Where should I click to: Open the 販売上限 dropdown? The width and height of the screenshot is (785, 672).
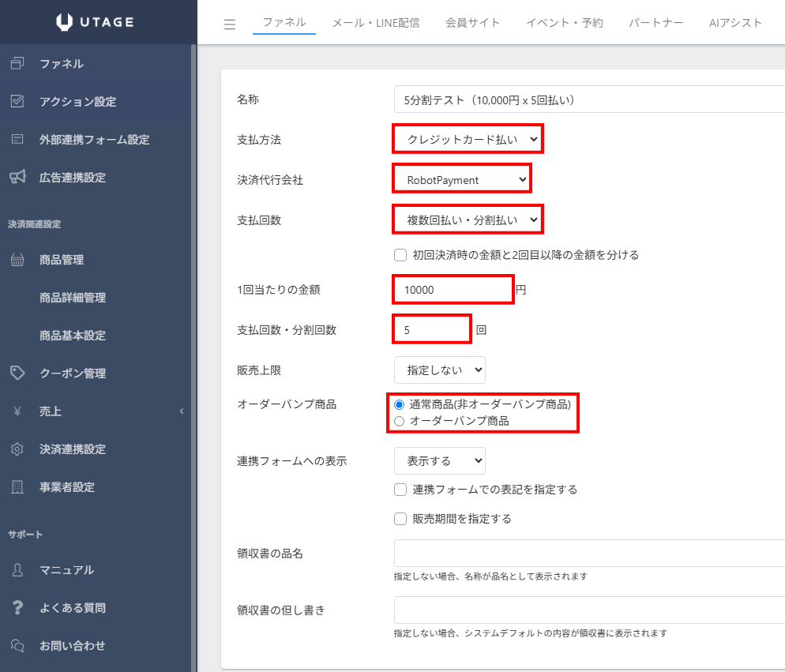tap(440, 370)
